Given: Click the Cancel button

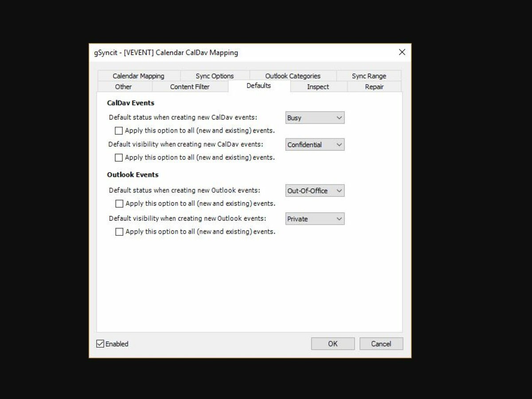Looking at the screenshot, I should click(381, 344).
